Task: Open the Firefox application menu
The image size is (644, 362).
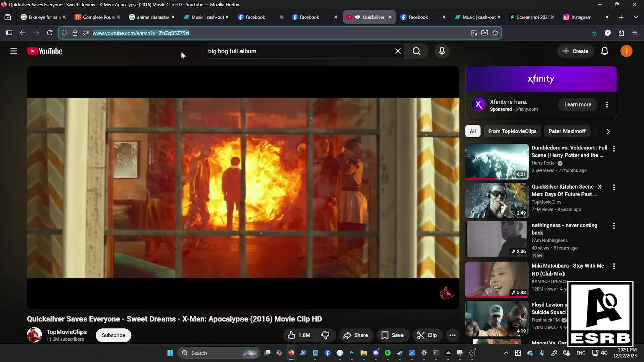Action: [x=635, y=33]
